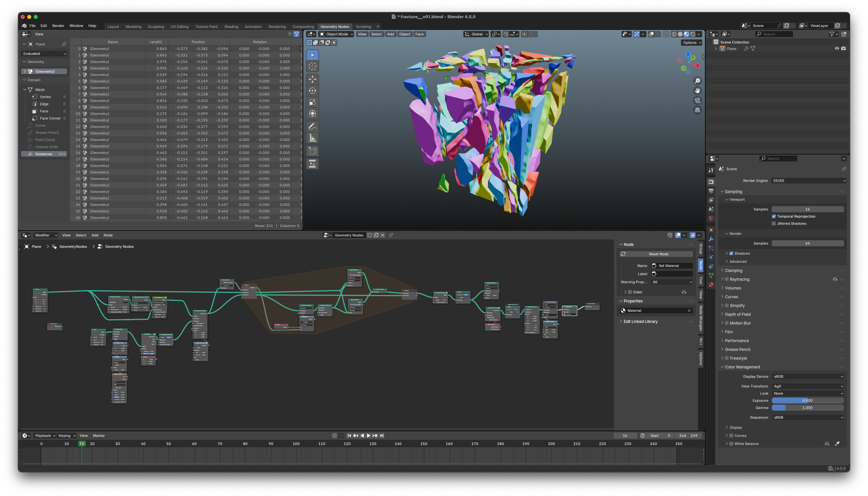Adjust the Gamma slider
Screen dimensions: 868x496
[807, 408]
